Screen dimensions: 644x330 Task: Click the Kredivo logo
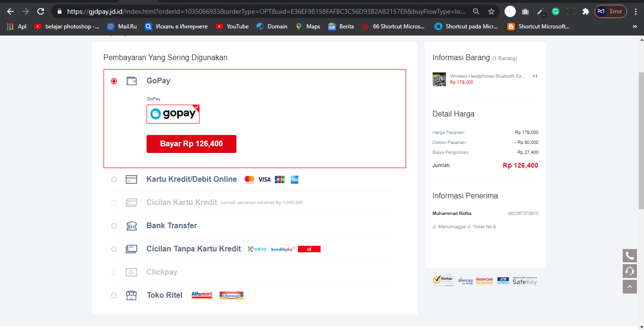point(257,249)
